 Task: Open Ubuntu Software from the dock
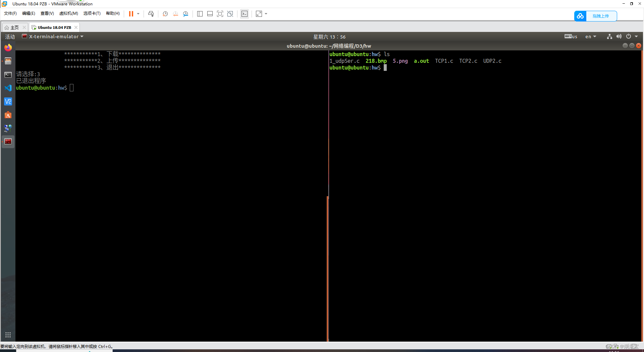pyautogui.click(x=8, y=115)
